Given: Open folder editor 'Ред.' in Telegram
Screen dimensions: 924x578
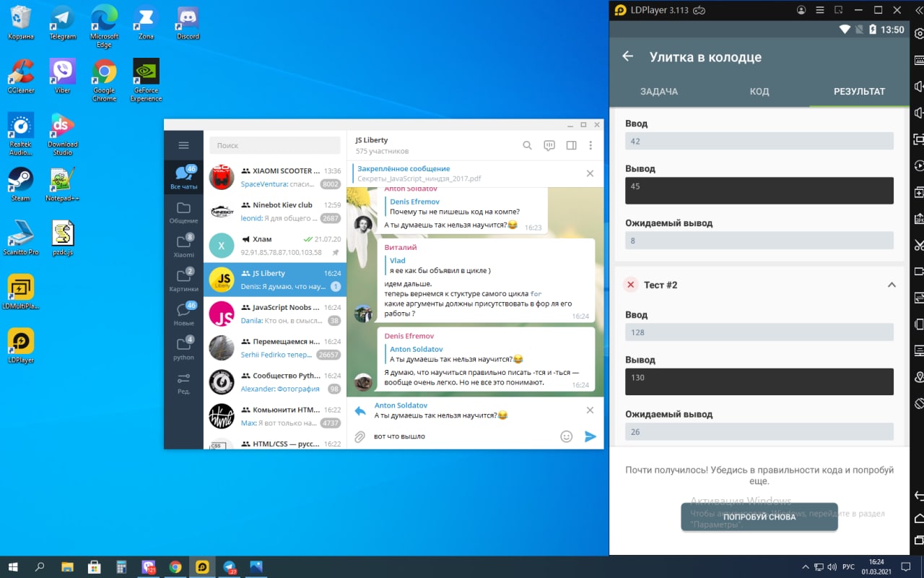Looking at the screenshot, I should 183,383.
